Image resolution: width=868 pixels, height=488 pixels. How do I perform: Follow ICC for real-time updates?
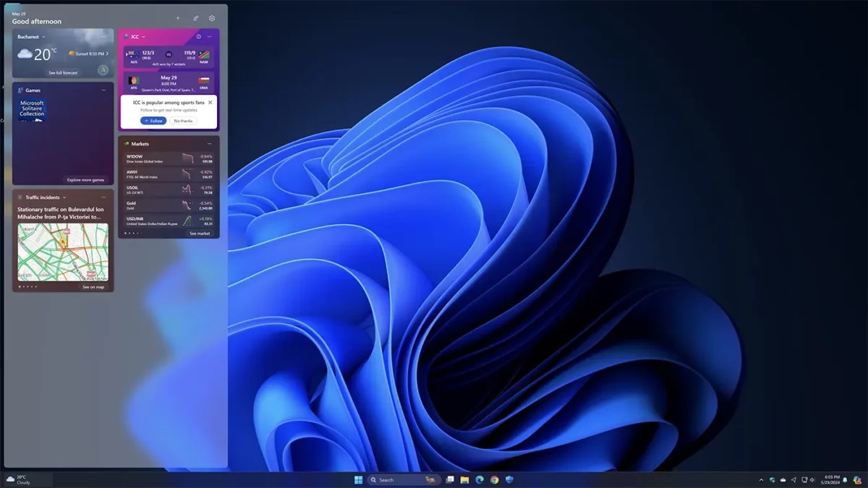[153, 121]
